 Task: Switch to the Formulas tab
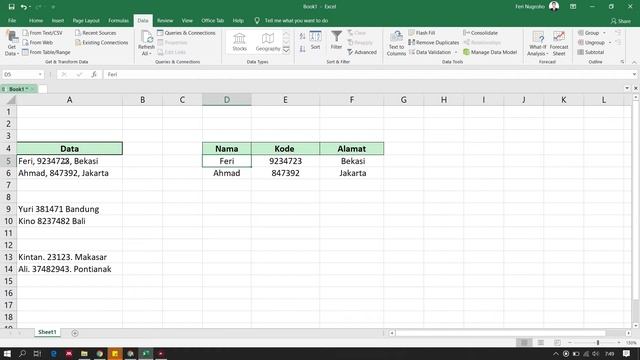(x=118, y=20)
